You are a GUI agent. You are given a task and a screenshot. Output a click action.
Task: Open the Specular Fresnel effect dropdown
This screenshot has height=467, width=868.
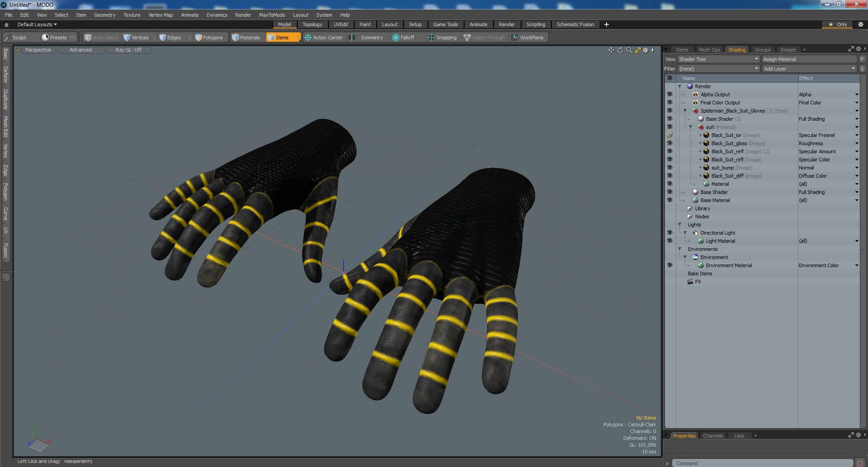point(856,135)
